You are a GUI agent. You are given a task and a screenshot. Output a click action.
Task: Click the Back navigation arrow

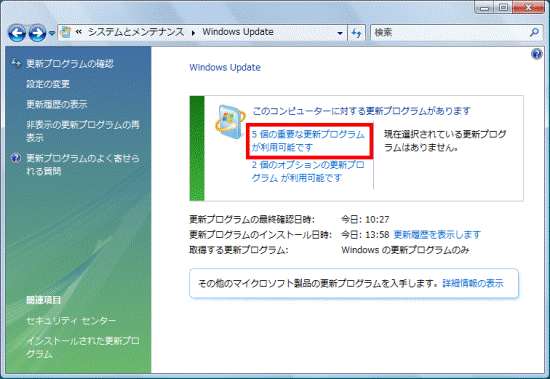[17, 33]
